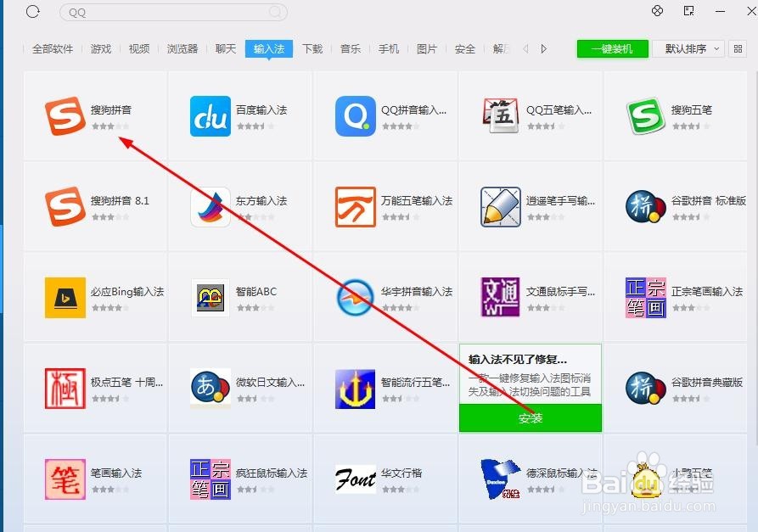Click the 疯狂鼠标输入法 icon
This screenshot has width=758, height=532.
coord(211,479)
